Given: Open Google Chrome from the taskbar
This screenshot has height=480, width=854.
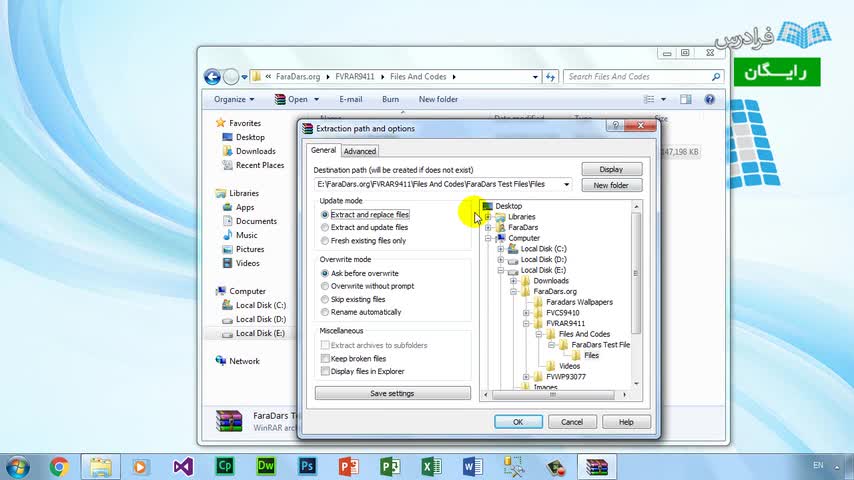Looking at the screenshot, I should click(x=59, y=467).
